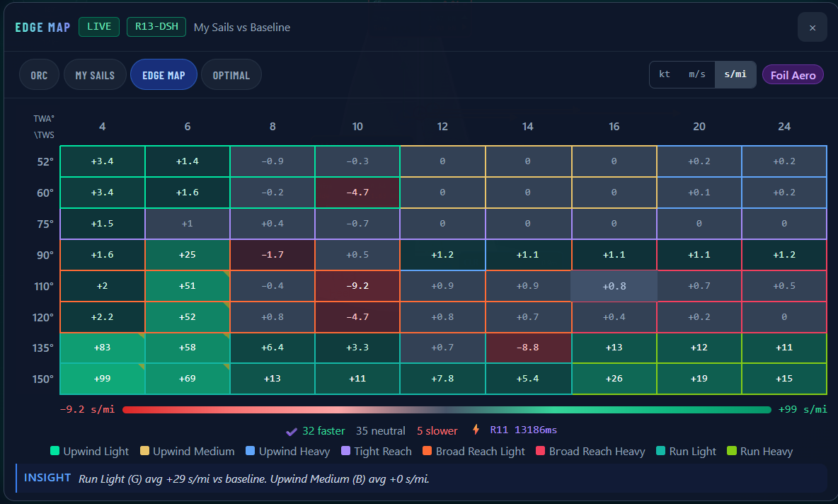838x504 pixels.
Task: Select the -9.2 cell at 110° row
Action: click(357, 286)
